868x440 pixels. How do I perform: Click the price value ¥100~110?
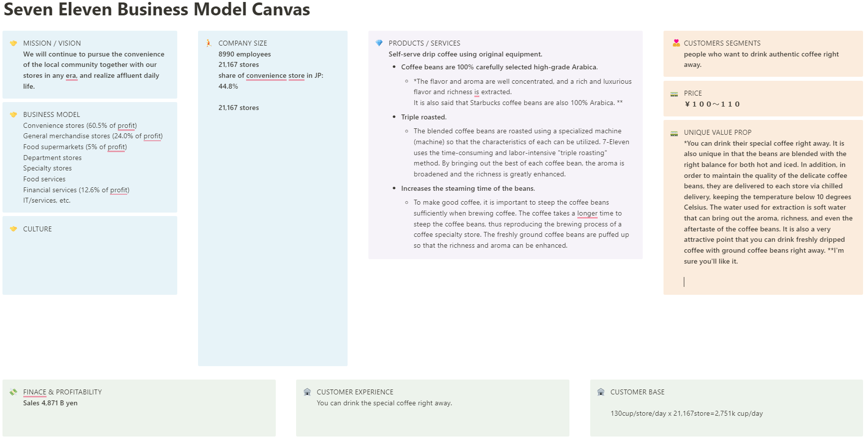click(712, 104)
